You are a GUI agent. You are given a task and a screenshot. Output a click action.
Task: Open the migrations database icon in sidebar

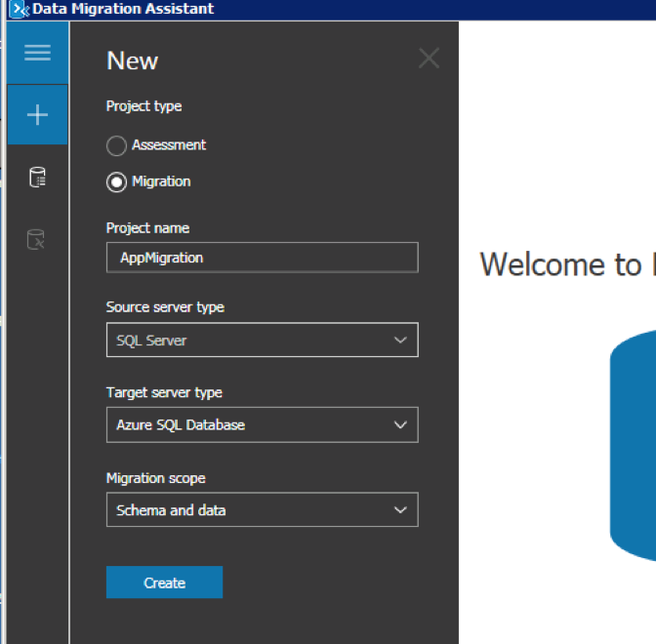click(36, 239)
